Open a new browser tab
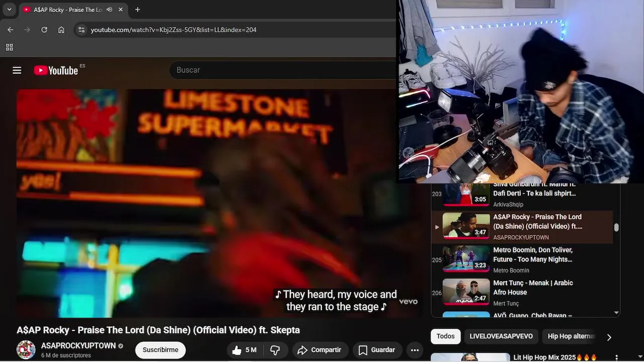Image resolution: width=644 pixels, height=362 pixels. [x=137, y=10]
